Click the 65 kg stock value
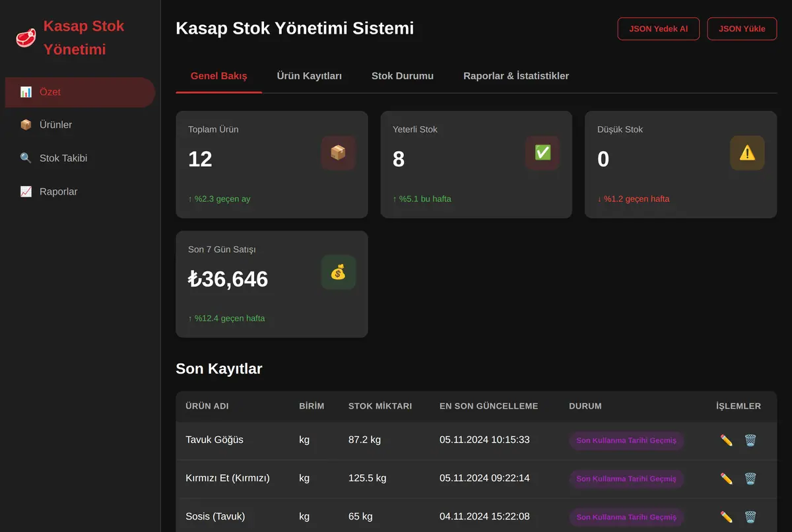The height and width of the screenshot is (532, 792). (360, 517)
